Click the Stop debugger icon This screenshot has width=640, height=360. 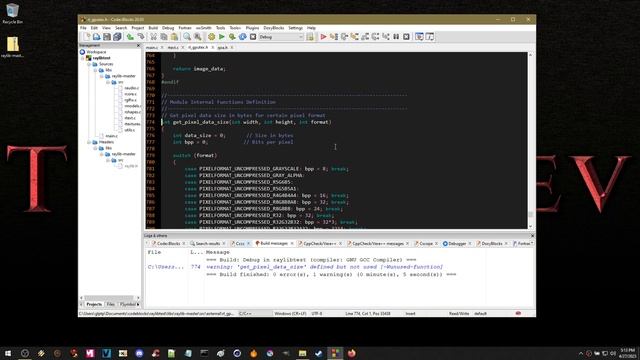point(406,37)
